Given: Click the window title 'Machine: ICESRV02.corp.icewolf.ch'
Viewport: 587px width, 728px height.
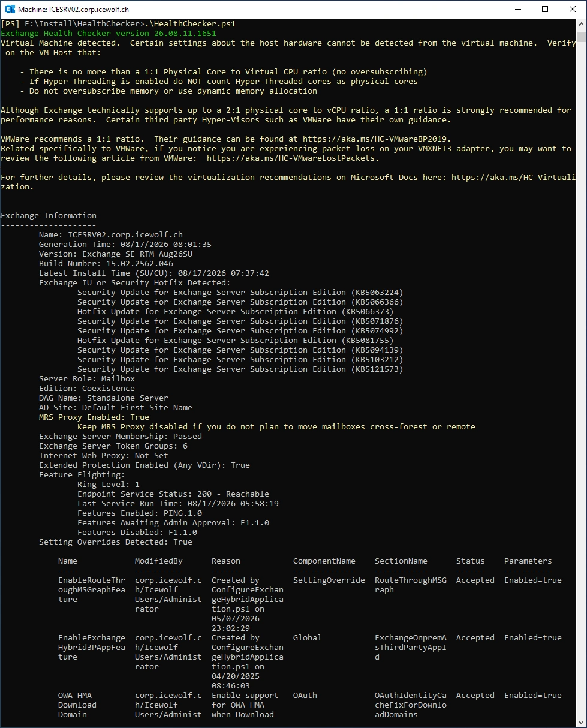Looking at the screenshot, I should [73, 9].
